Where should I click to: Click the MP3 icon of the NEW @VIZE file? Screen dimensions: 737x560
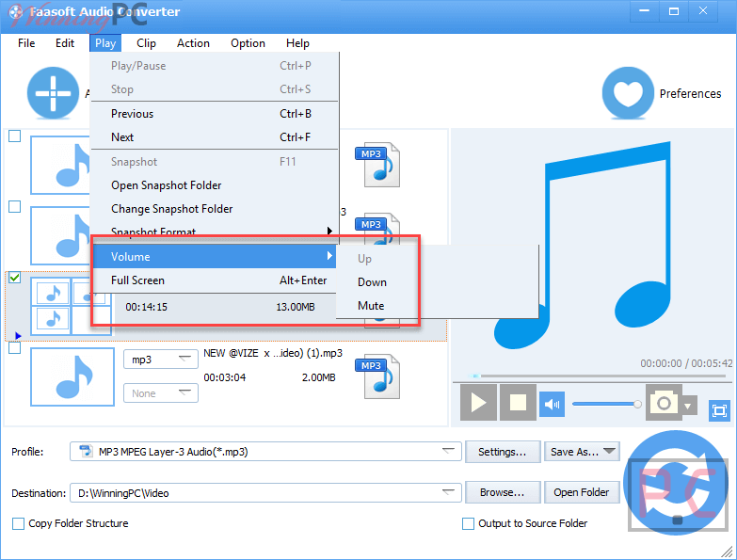[377, 376]
